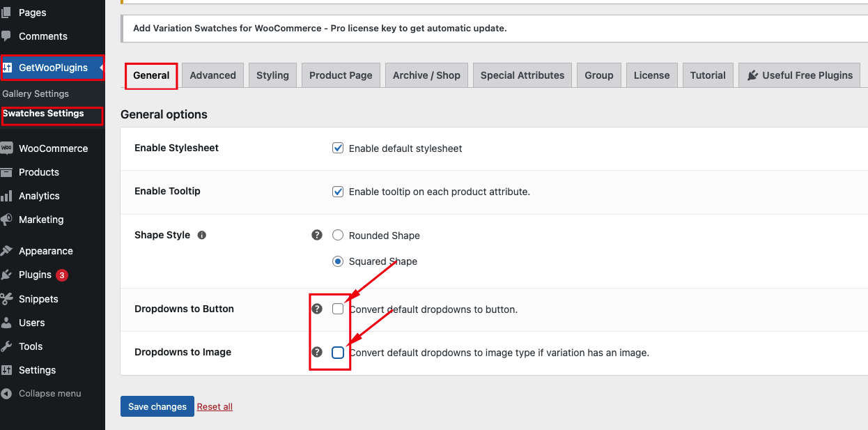Click the info icon beside Shape Style label

202,236
